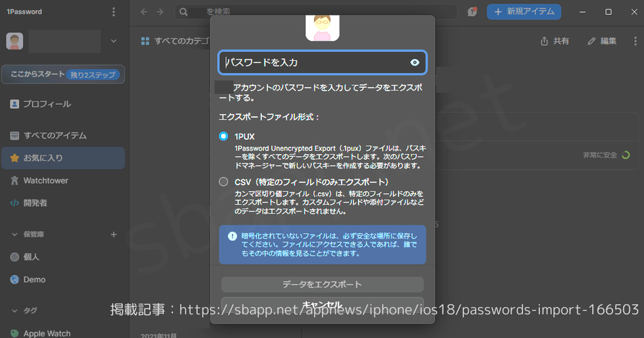Open プロフィール in the sidebar
Image resolution: width=644 pixels, height=338 pixels.
64,104
